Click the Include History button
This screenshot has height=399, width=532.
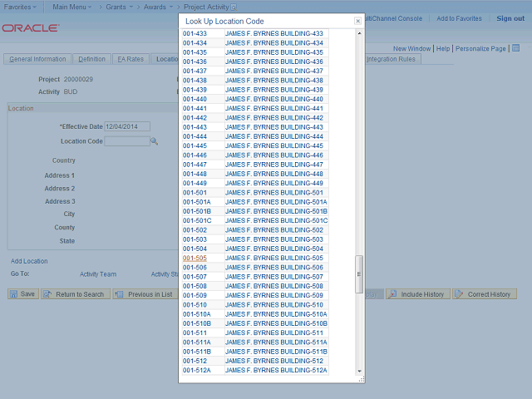[418, 294]
